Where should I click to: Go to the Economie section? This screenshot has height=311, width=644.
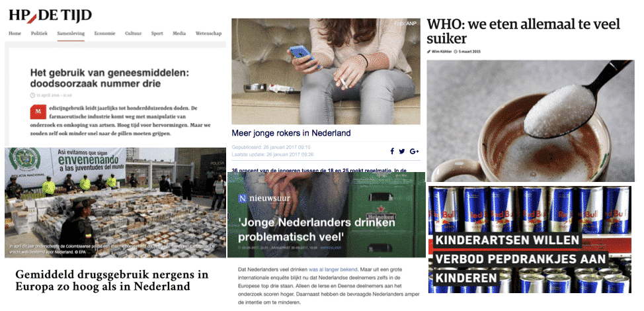tap(104, 34)
